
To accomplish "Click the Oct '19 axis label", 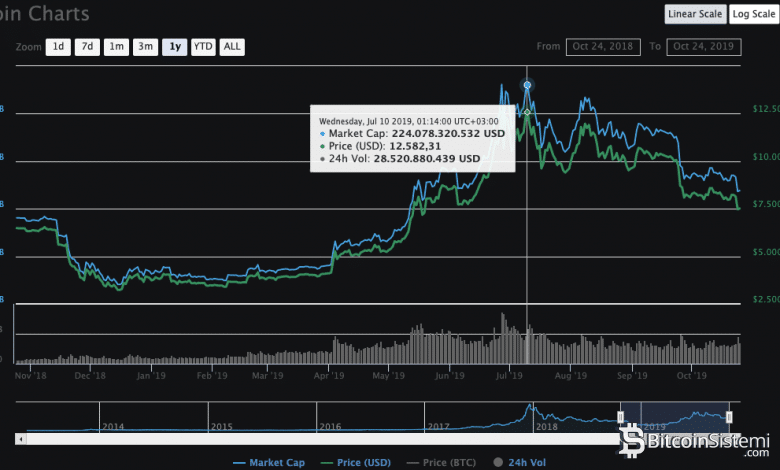I will pyautogui.click(x=691, y=376).
